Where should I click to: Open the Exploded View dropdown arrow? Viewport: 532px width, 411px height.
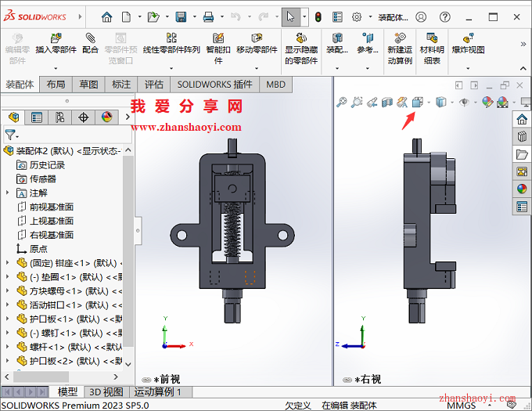(x=468, y=68)
